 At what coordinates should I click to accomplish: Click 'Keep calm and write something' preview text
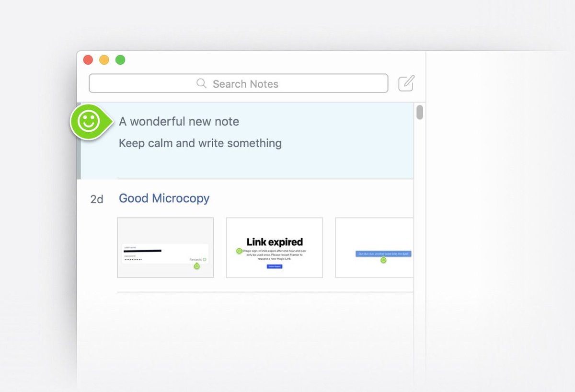(200, 143)
